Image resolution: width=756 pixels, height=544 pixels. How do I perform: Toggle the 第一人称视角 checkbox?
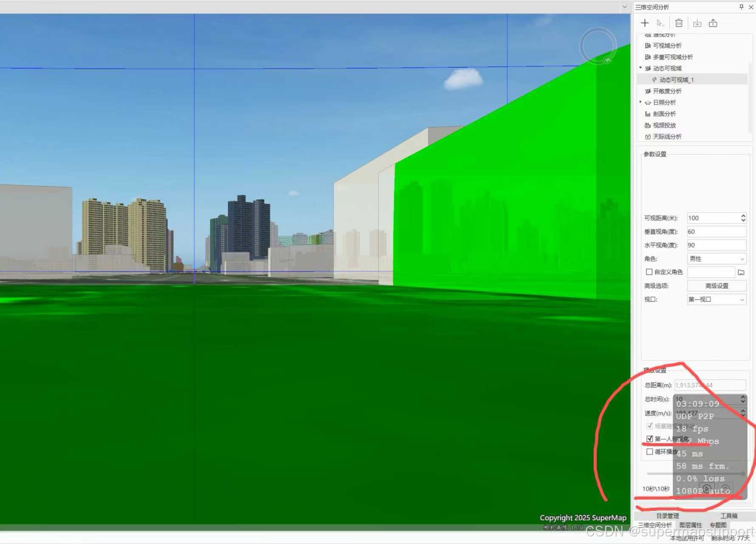tap(649, 439)
